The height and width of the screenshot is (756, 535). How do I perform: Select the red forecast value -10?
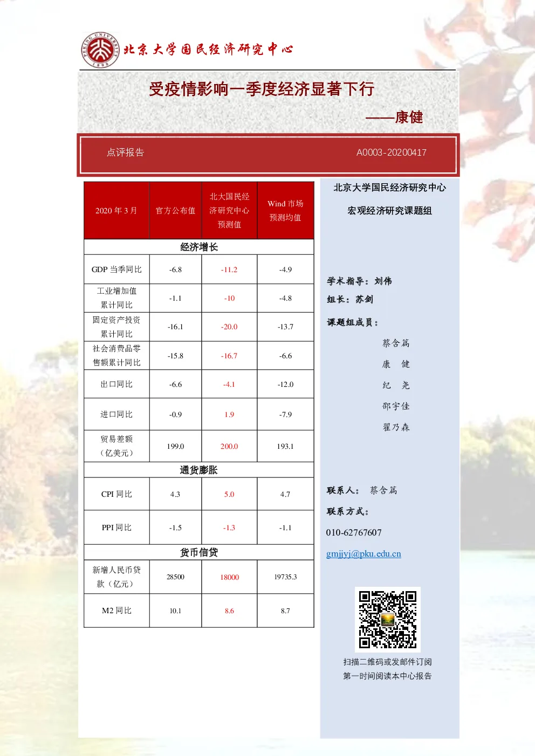[x=229, y=298]
